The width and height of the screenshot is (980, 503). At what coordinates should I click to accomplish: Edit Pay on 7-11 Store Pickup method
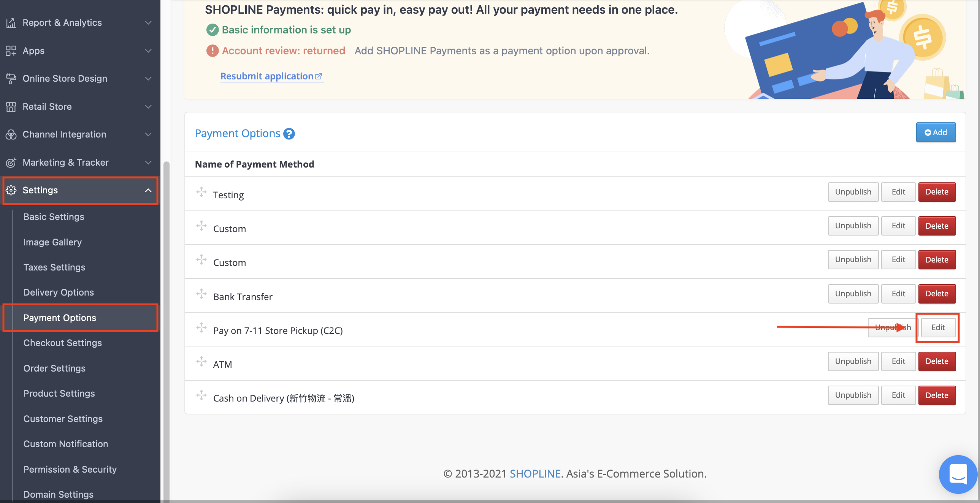tap(938, 327)
